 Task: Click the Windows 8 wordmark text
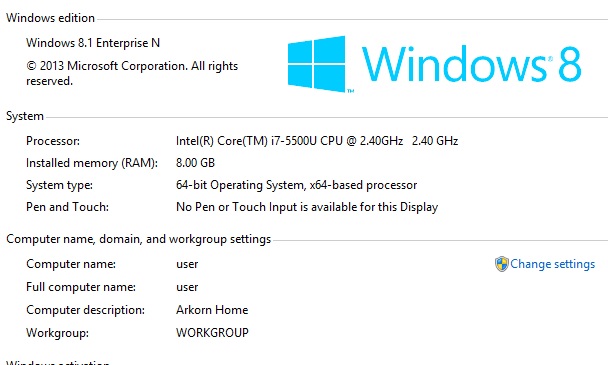pyautogui.click(x=471, y=64)
